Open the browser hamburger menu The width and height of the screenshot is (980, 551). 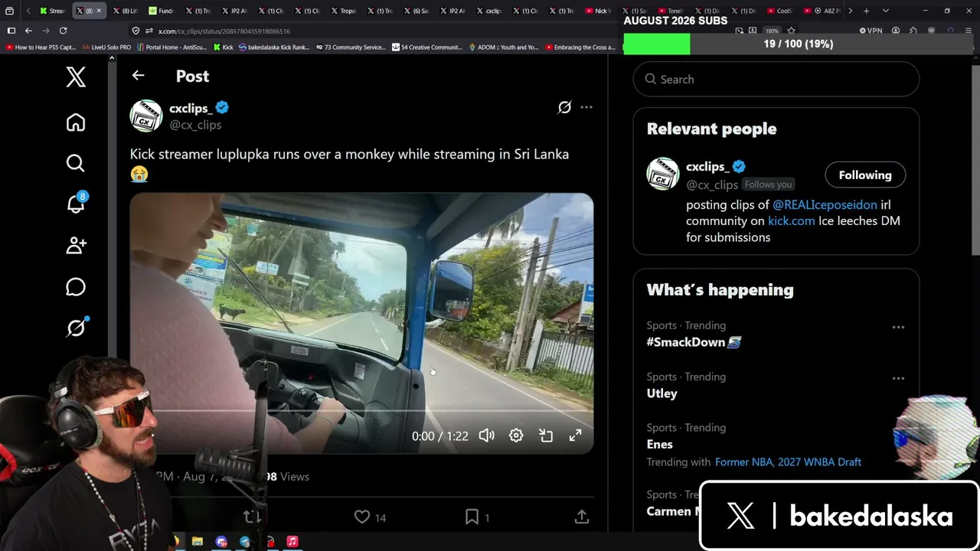[x=969, y=31]
